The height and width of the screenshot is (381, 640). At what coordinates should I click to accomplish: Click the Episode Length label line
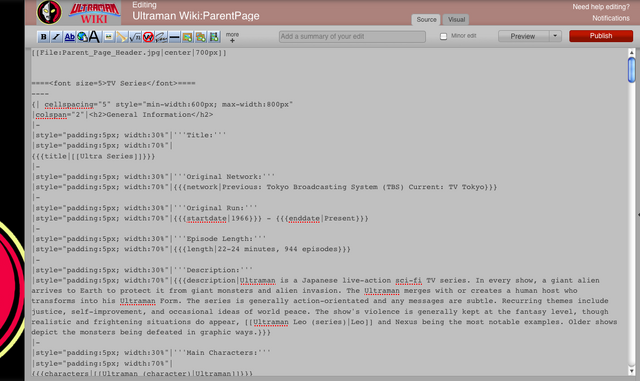[149, 239]
